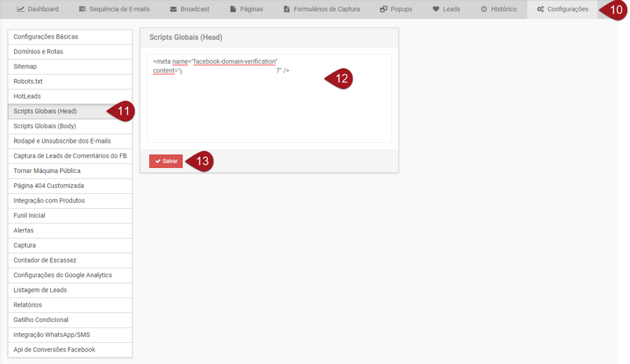The width and height of the screenshot is (630, 364).
Task: Click the Dashboard chart icon
Action: coord(21,10)
